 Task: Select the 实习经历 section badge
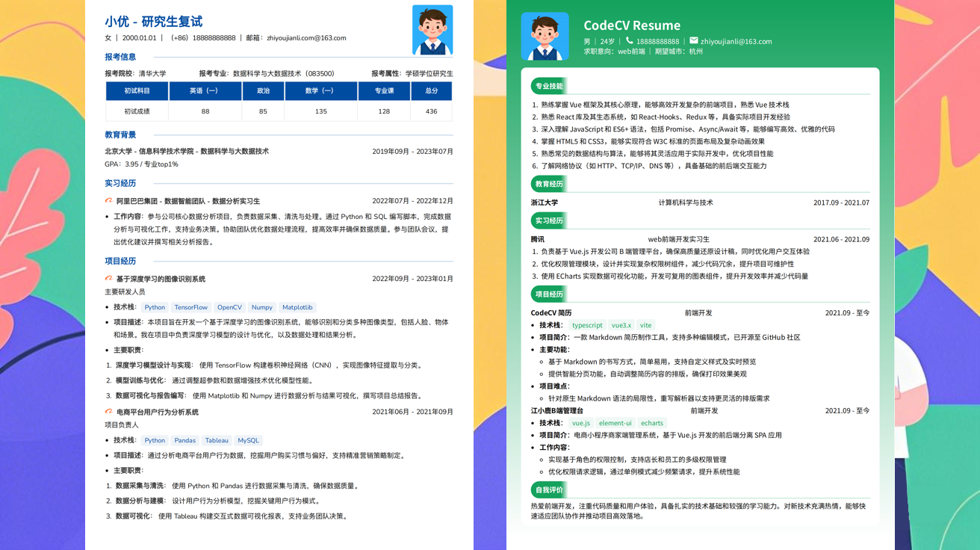point(549,220)
